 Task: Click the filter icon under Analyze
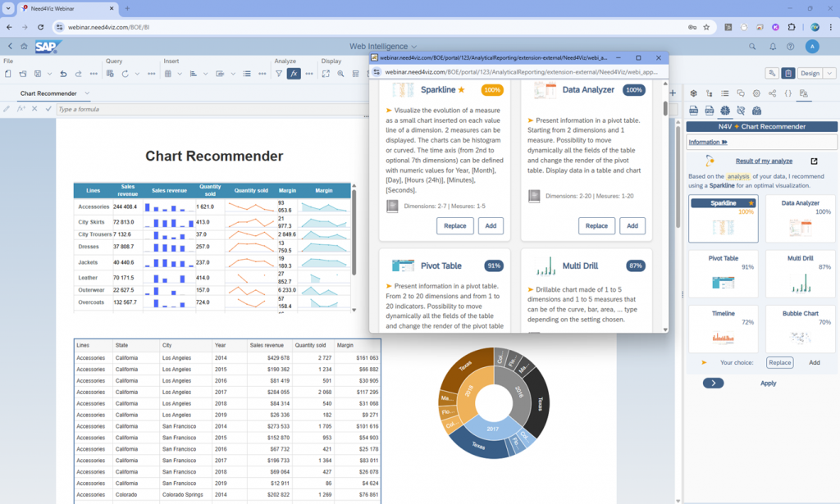tap(279, 74)
